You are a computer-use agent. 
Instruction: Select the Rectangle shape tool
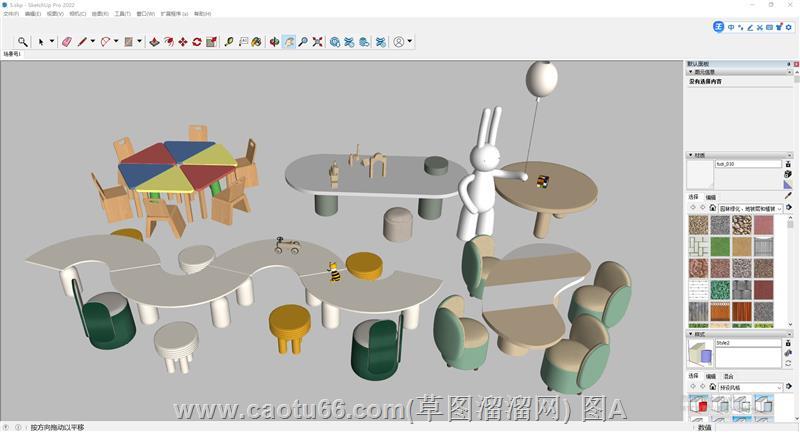tap(129, 42)
